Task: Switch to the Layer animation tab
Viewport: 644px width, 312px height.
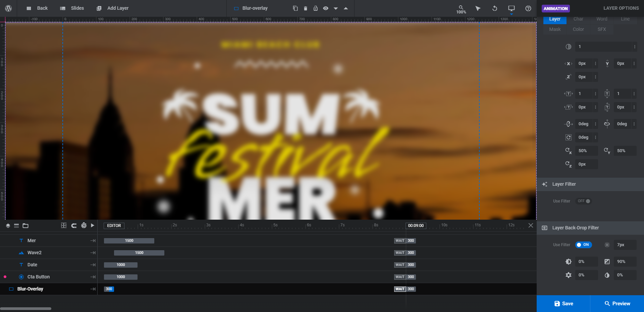Action: [555, 19]
